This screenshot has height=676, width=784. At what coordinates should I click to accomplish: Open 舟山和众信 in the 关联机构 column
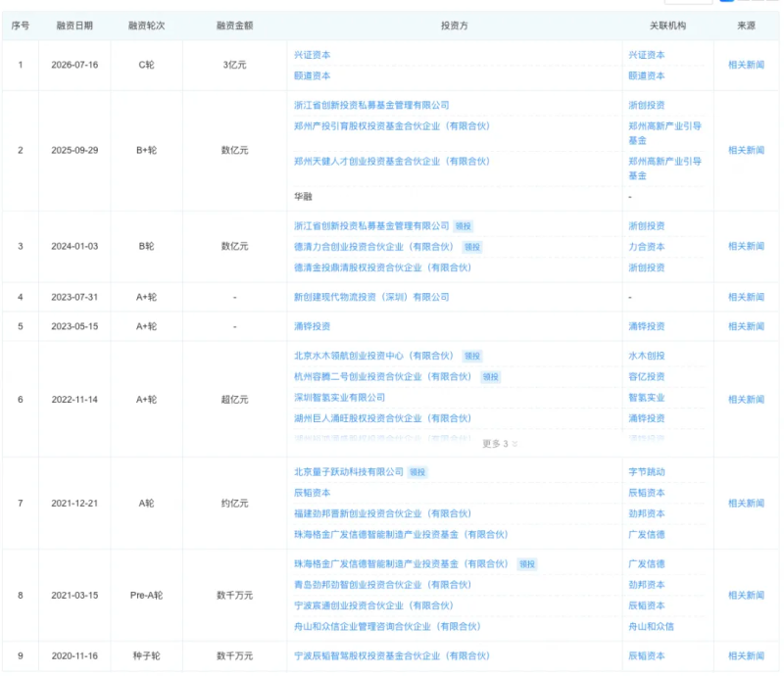tap(651, 627)
